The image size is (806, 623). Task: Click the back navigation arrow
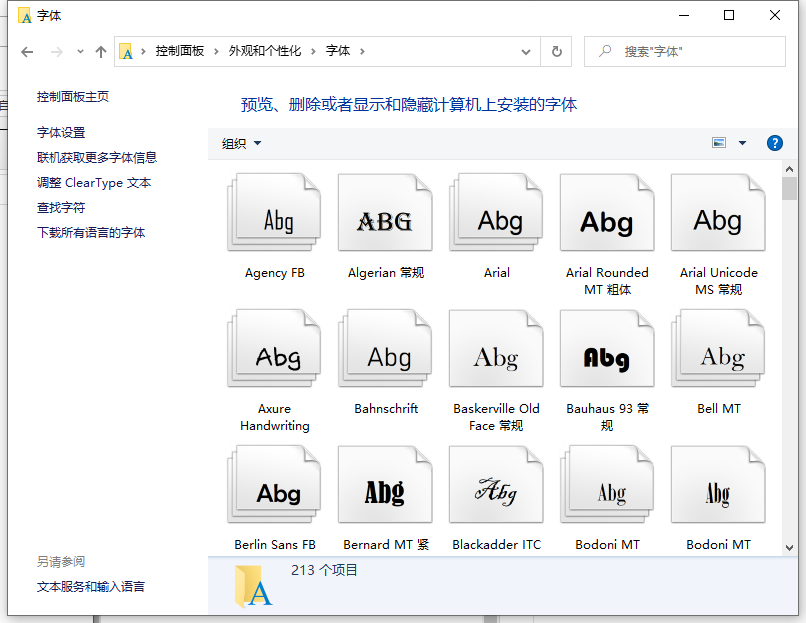tap(27, 51)
